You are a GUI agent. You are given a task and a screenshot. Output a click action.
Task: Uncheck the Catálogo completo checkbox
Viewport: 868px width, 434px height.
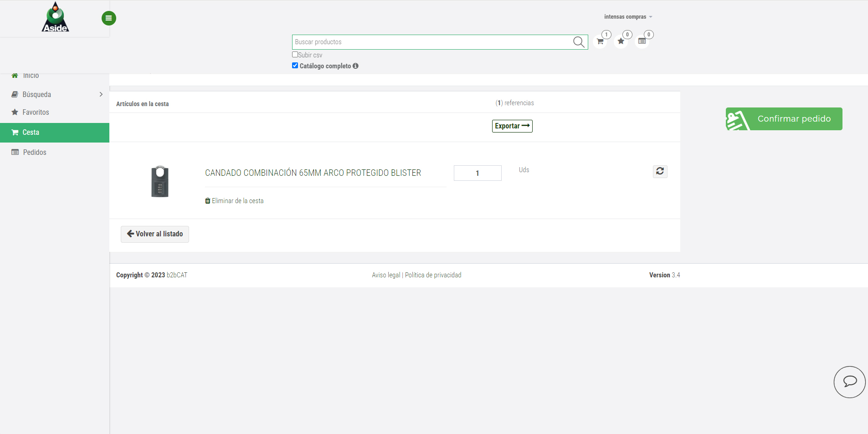(295, 66)
